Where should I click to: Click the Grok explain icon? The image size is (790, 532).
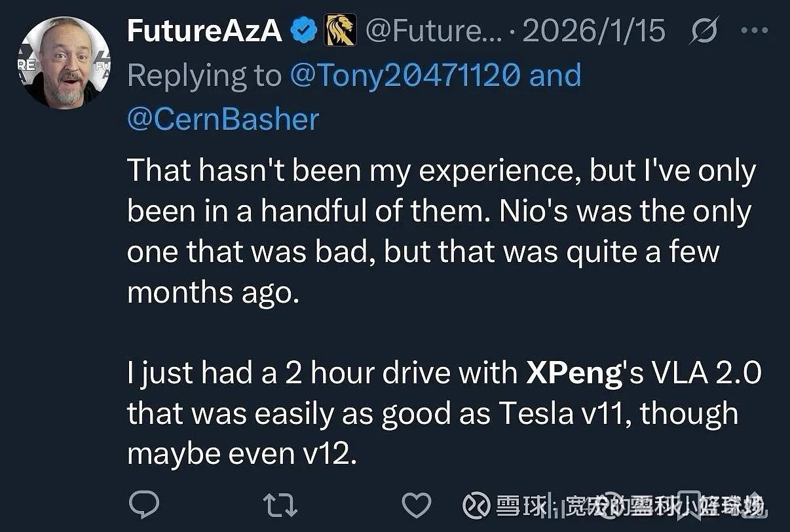(704, 31)
